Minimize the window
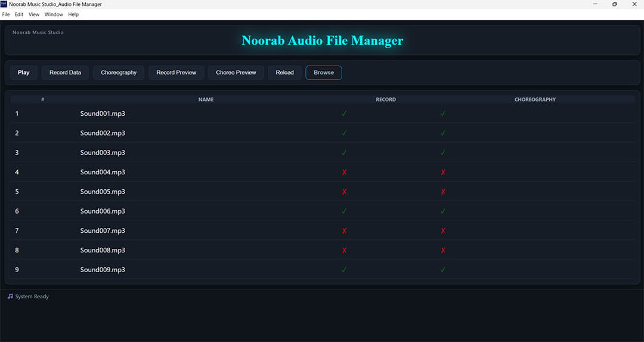 click(x=595, y=4)
